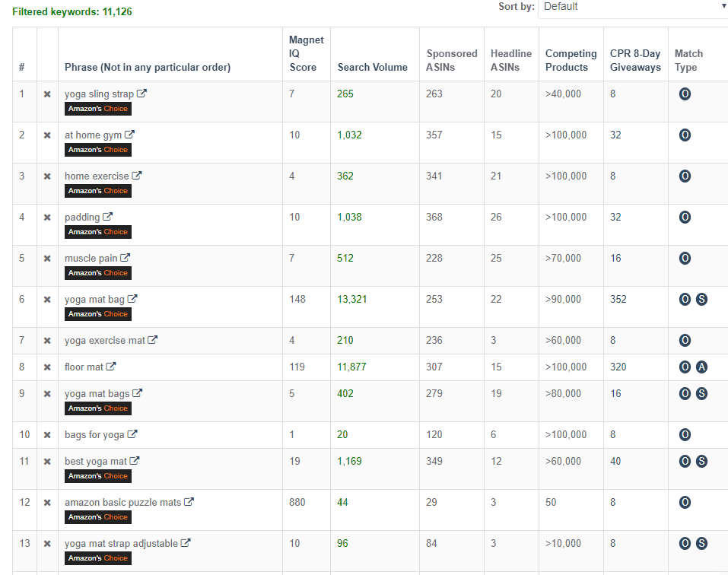This screenshot has height=575, width=728.
Task: Click the O match badge for 'yoga sling strap'
Action: point(685,94)
